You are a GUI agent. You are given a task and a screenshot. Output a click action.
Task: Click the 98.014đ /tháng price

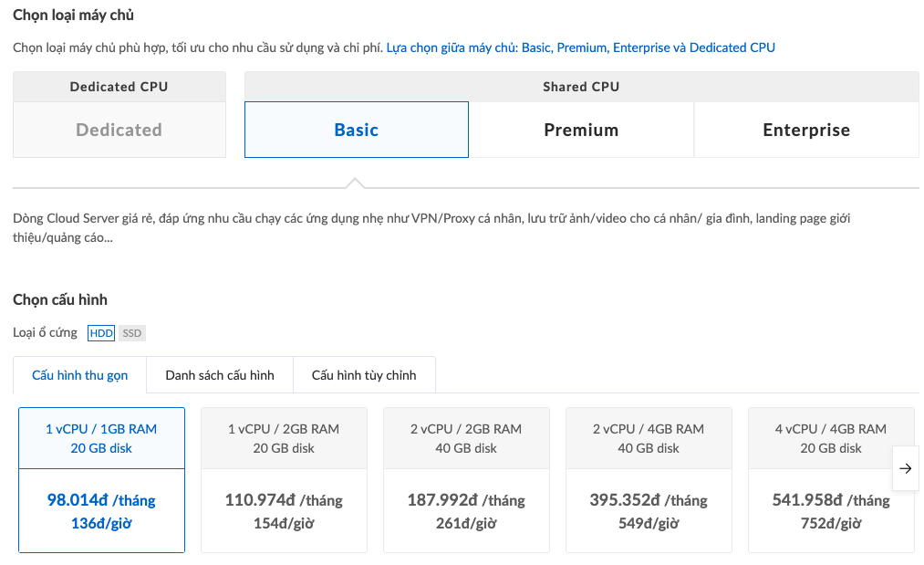point(101,500)
